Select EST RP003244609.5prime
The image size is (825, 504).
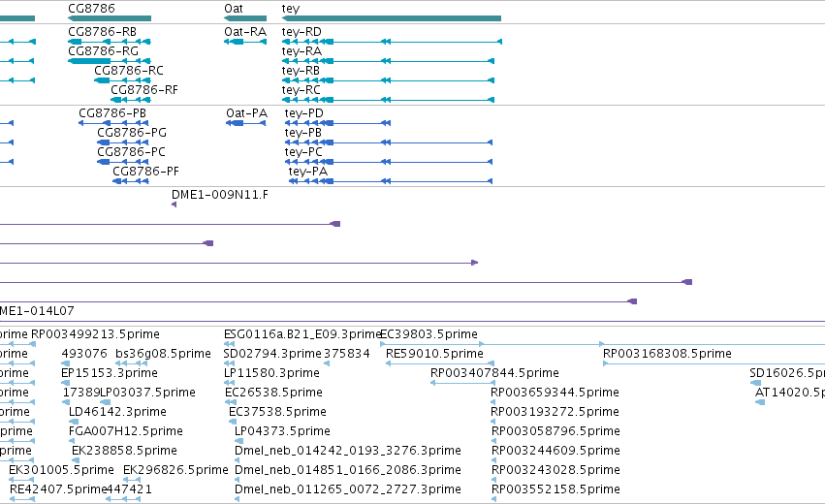point(555,451)
